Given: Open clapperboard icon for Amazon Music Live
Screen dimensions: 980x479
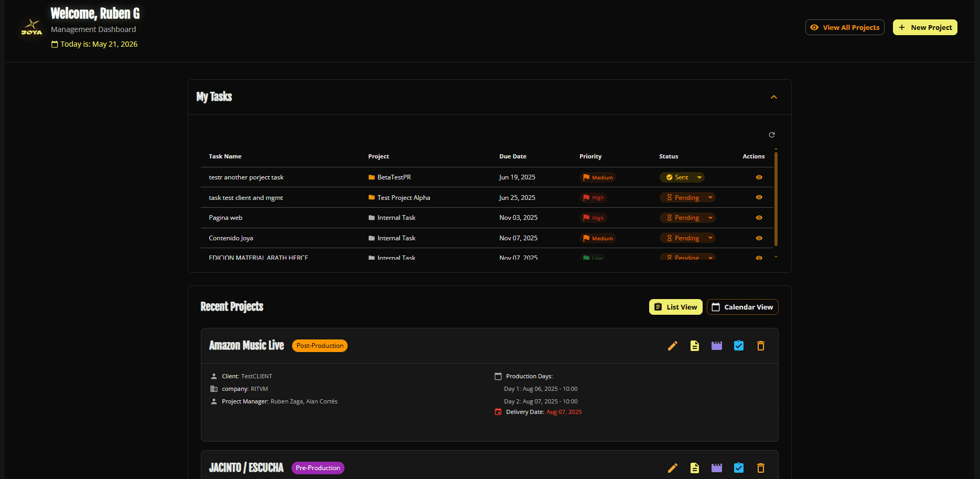Looking at the screenshot, I should [717, 346].
